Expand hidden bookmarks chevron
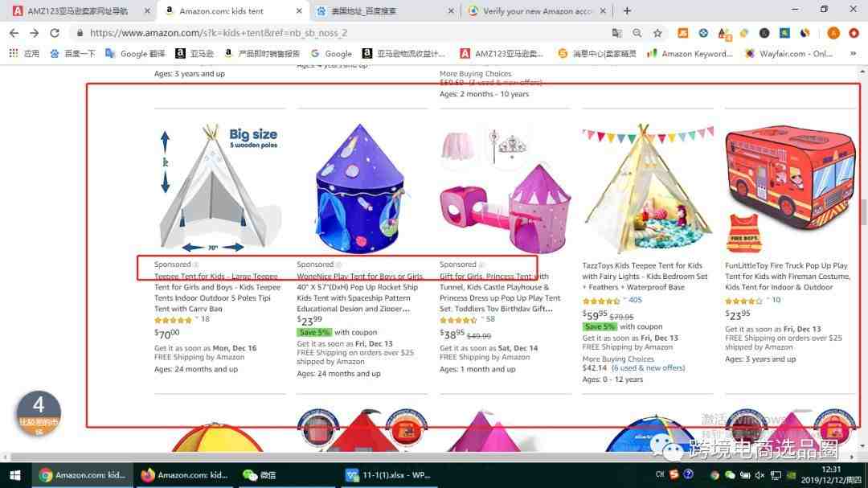Image resolution: width=868 pixels, height=488 pixels. (x=853, y=53)
